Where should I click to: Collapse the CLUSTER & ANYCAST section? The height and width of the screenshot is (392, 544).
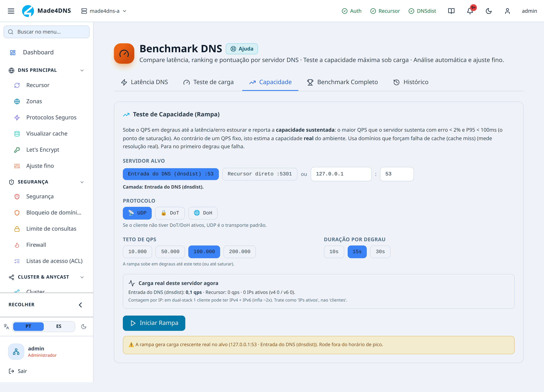point(46,277)
